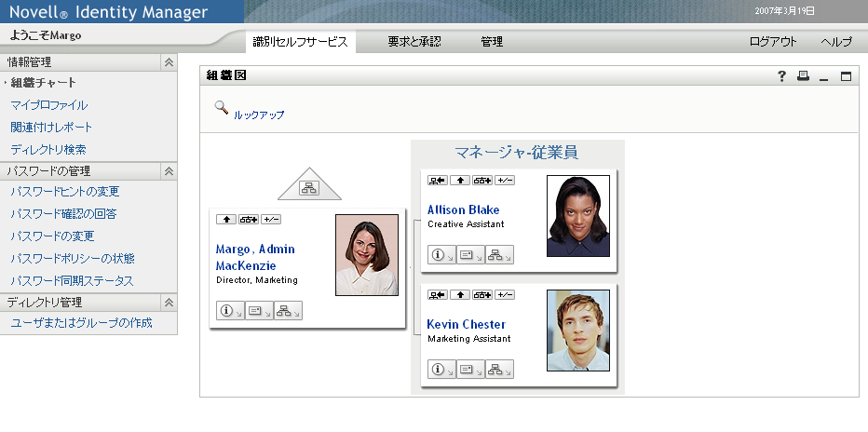The height and width of the screenshot is (432, 868).
Task: Click the up arrow icon on Kevin Chester's card
Action: tap(460, 295)
